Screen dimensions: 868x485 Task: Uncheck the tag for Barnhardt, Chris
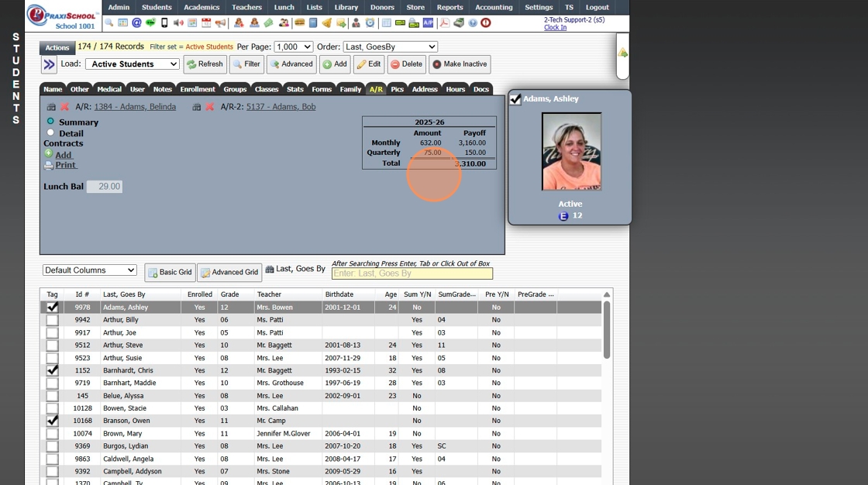(52, 370)
